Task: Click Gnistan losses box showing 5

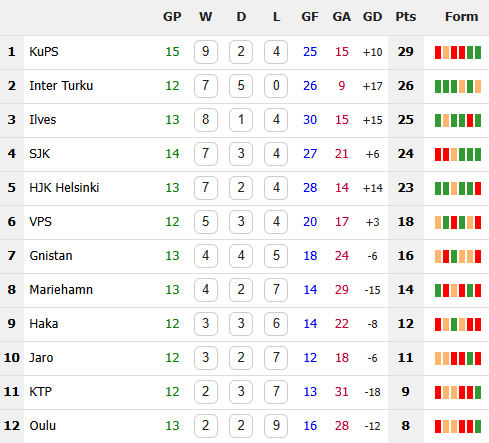Action: (276, 256)
